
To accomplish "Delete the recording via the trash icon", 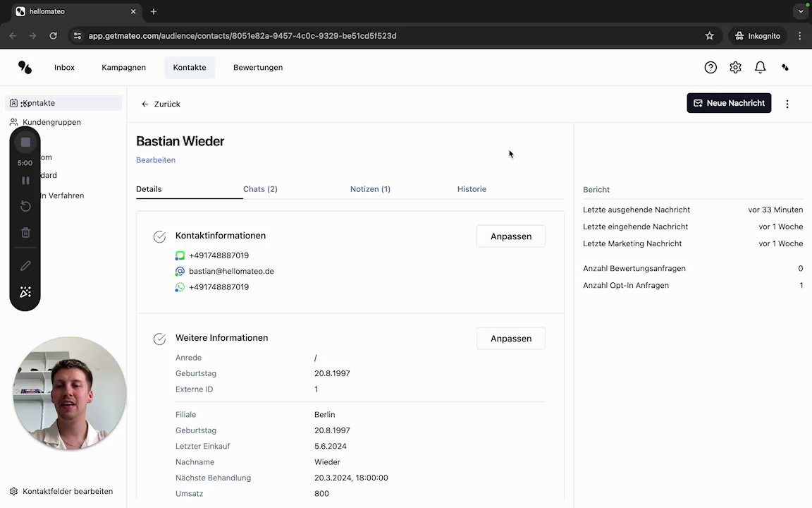I will pyautogui.click(x=25, y=233).
